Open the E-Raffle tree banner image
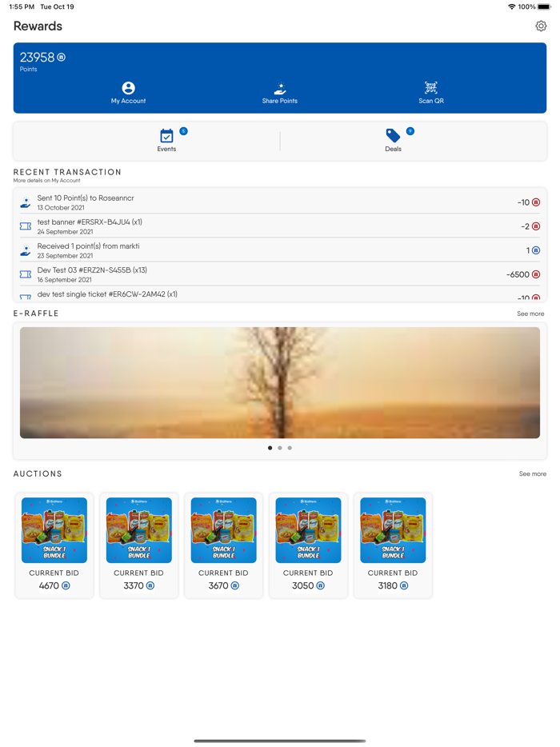 click(x=280, y=382)
